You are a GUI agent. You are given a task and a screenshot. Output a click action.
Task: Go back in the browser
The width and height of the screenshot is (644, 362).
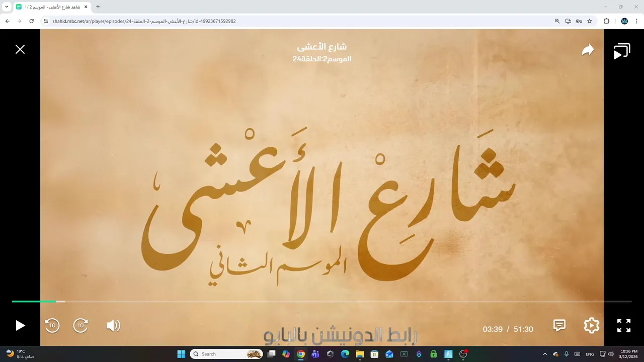pos(7,21)
